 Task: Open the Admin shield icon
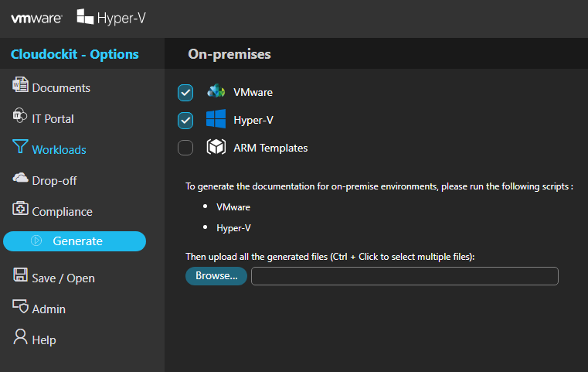[x=20, y=306]
